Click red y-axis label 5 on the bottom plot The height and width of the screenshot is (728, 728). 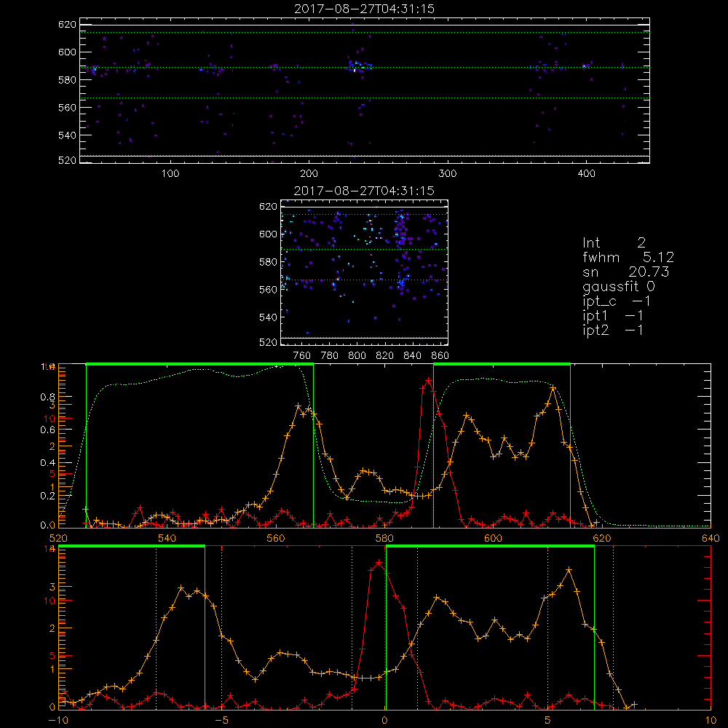(52, 656)
